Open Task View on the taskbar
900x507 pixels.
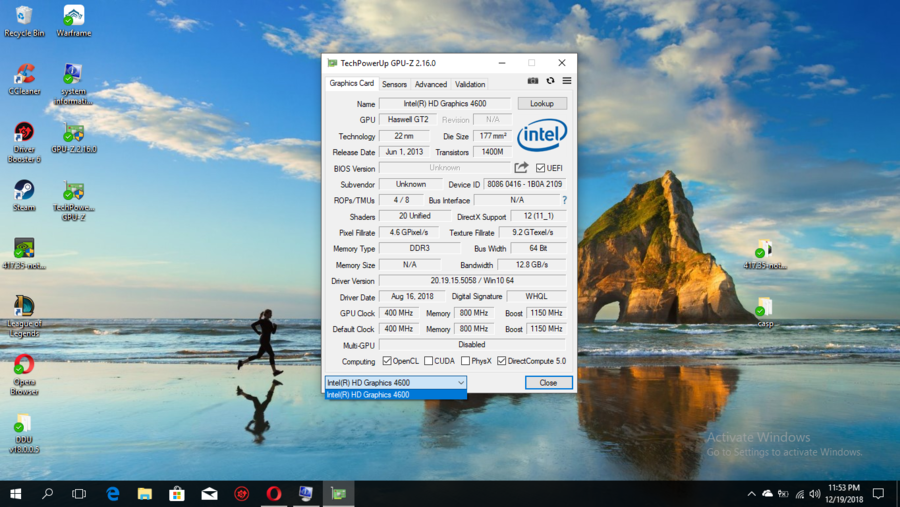tap(79, 493)
